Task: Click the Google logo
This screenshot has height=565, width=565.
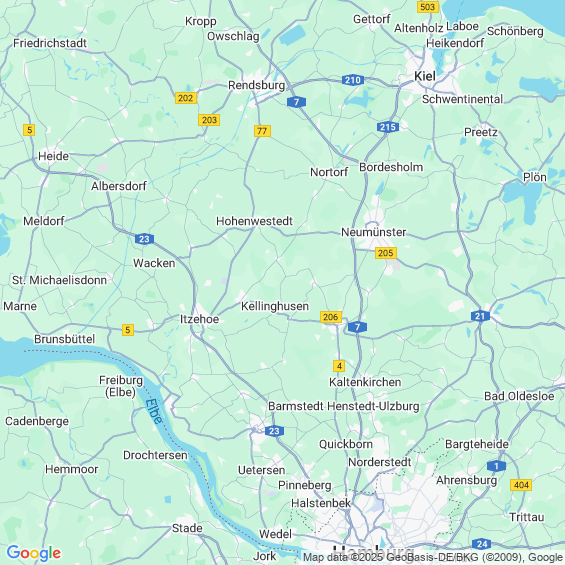Action: [x=34, y=553]
